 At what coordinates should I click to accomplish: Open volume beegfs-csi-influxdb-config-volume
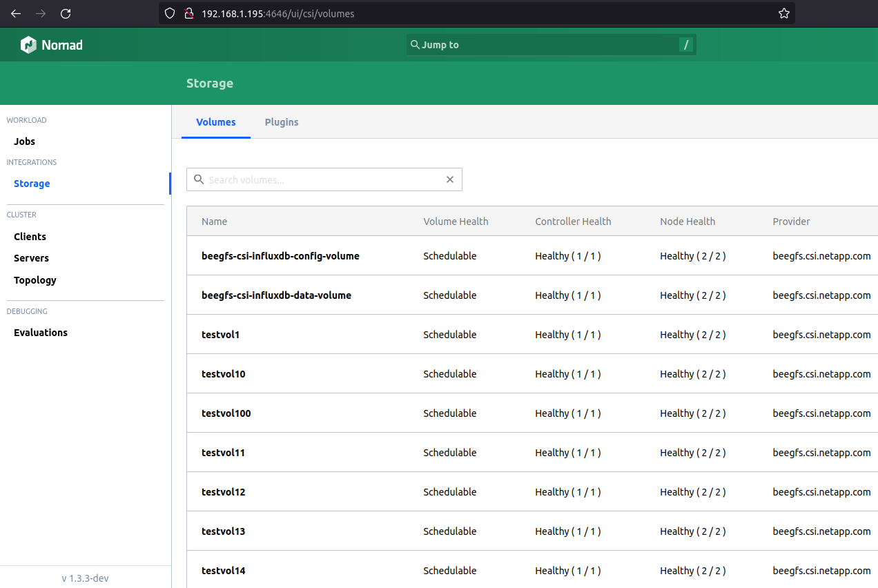click(x=280, y=256)
